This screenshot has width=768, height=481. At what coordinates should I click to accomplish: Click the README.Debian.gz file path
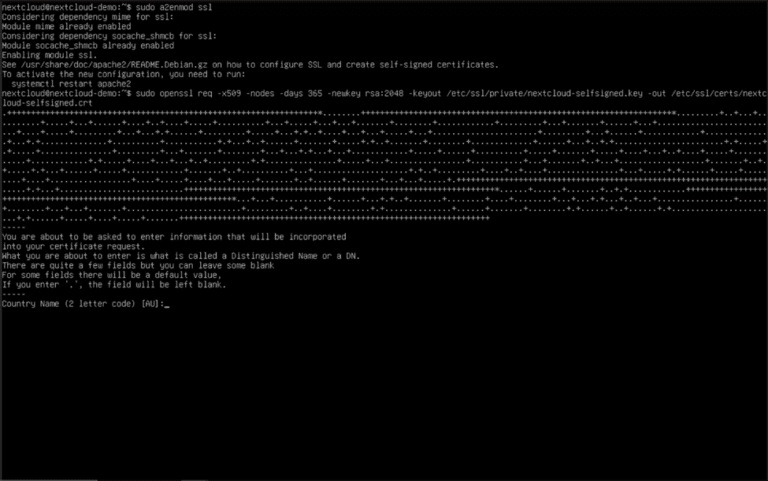tap(114, 65)
